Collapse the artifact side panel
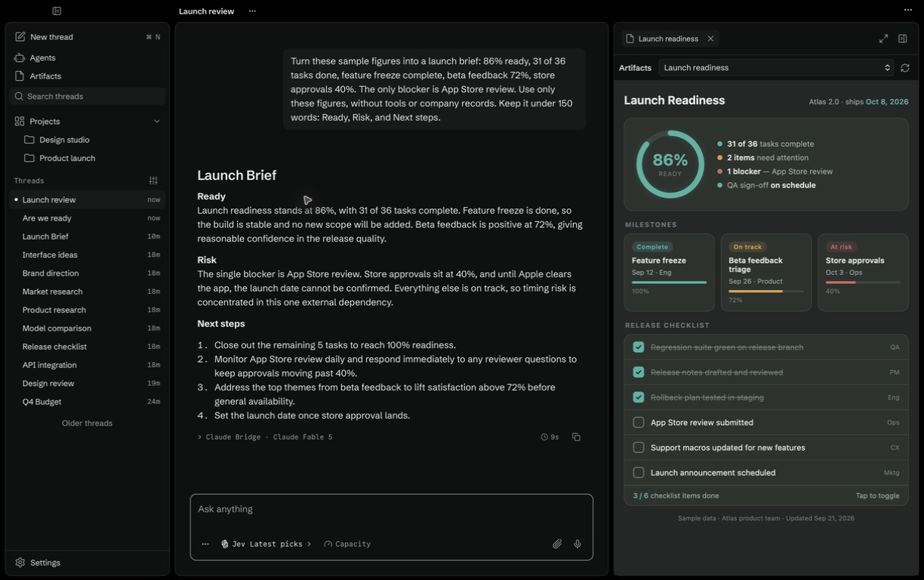This screenshot has height=580, width=924. [902, 39]
